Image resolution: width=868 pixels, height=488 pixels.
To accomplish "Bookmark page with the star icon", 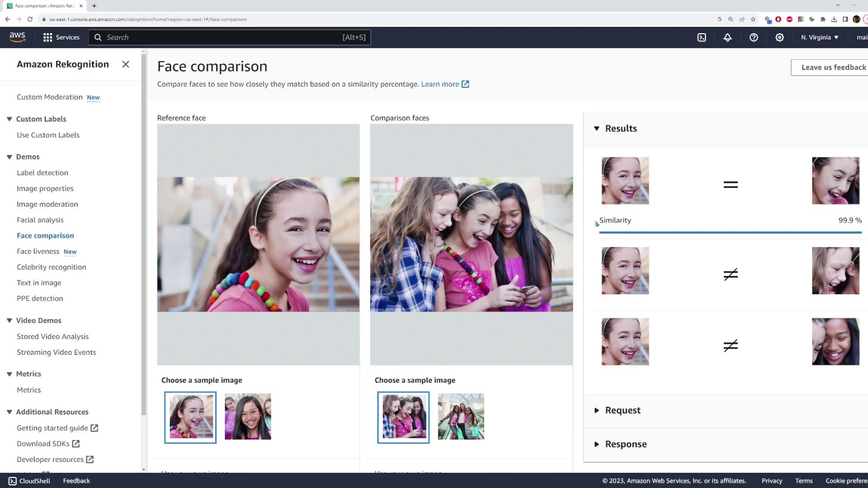I will [x=753, y=19].
